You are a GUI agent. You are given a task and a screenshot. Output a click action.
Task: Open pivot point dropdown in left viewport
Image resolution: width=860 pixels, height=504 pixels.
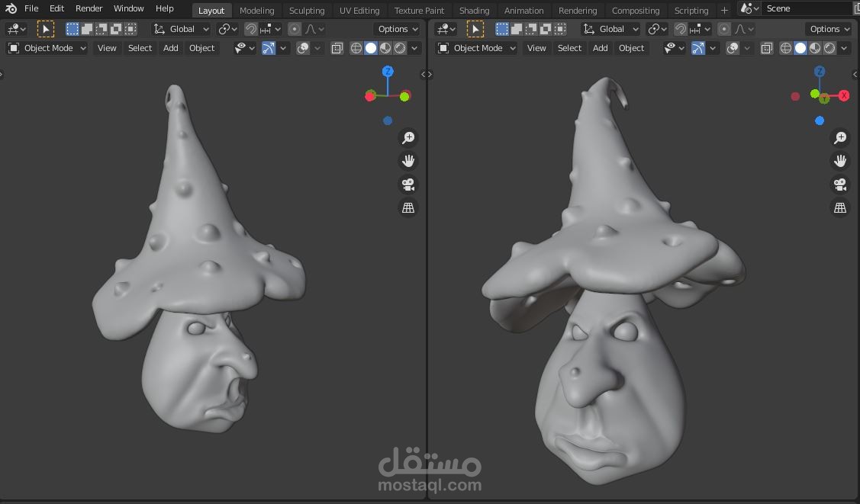click(227, 29)
